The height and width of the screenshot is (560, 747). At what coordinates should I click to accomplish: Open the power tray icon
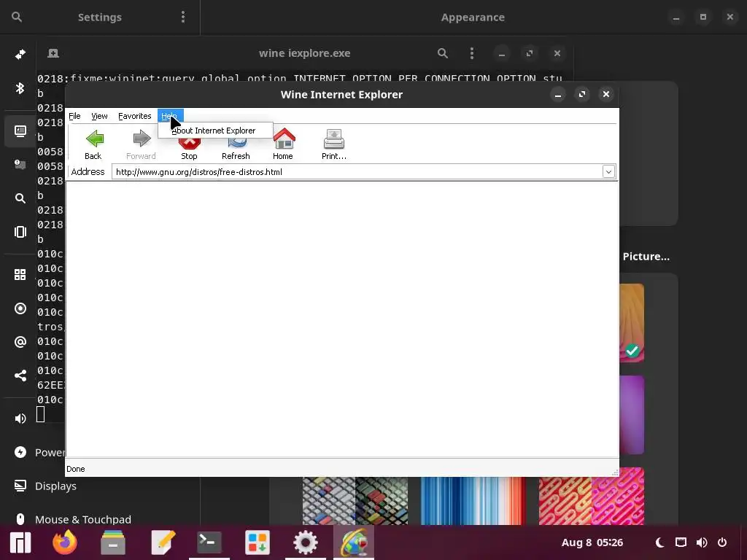click(x=722, y=542)
